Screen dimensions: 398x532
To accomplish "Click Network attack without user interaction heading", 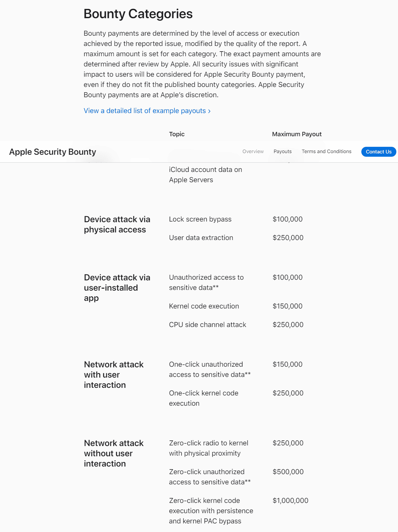I will point(114,453).
